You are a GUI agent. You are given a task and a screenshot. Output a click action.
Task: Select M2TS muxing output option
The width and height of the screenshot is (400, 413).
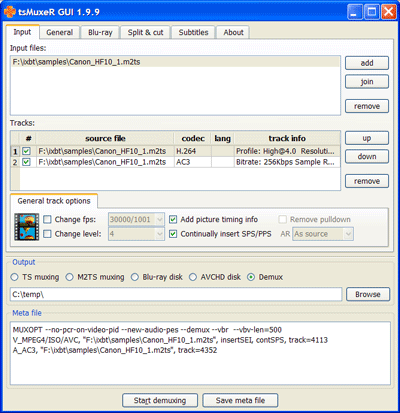pyautogui.click(x=69, y=277)
